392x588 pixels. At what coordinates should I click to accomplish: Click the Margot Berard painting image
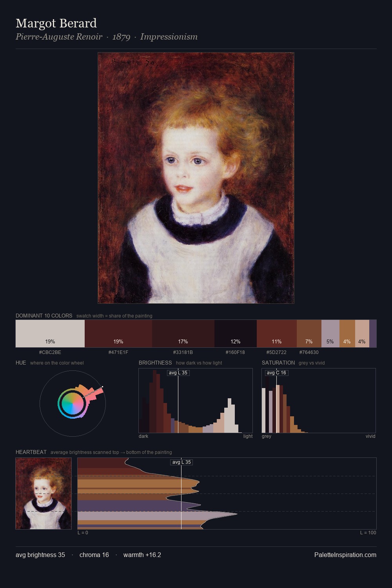coord(196,178)
